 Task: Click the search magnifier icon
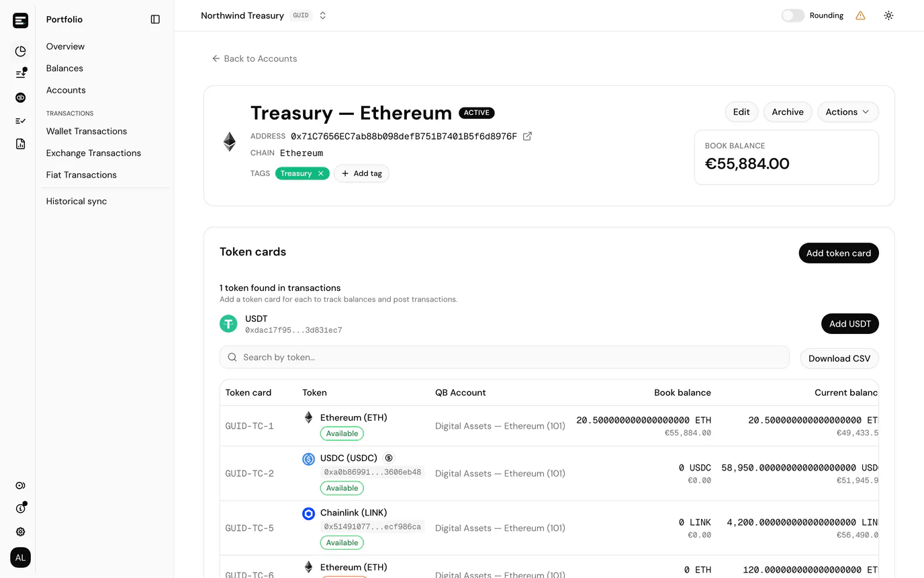[x=232, y=358]
